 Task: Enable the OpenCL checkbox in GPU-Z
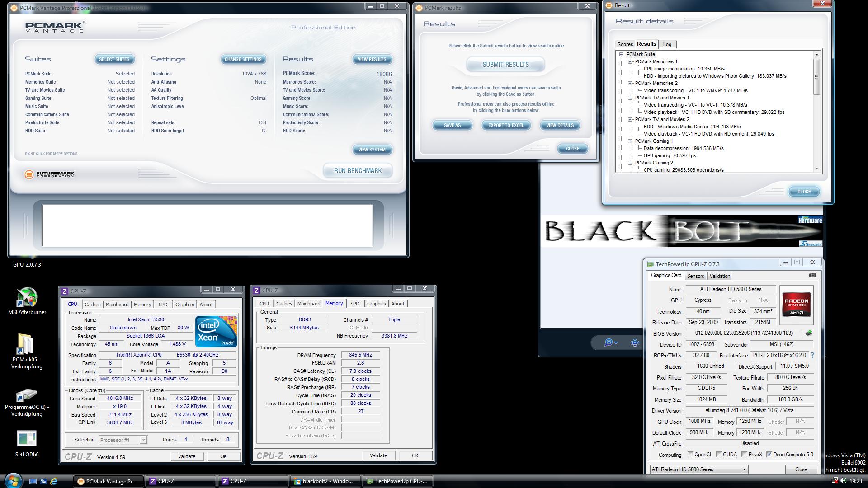690,455
